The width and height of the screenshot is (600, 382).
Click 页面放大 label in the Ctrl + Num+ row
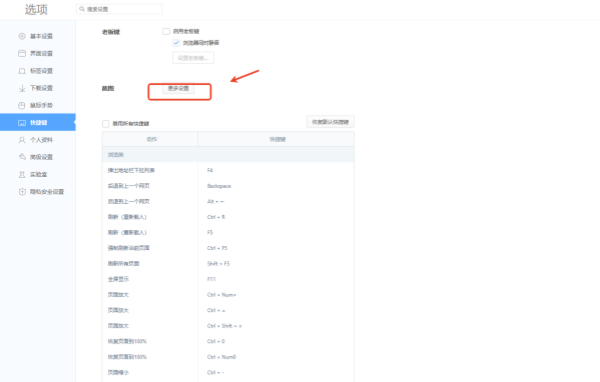[x=118, y=295]
